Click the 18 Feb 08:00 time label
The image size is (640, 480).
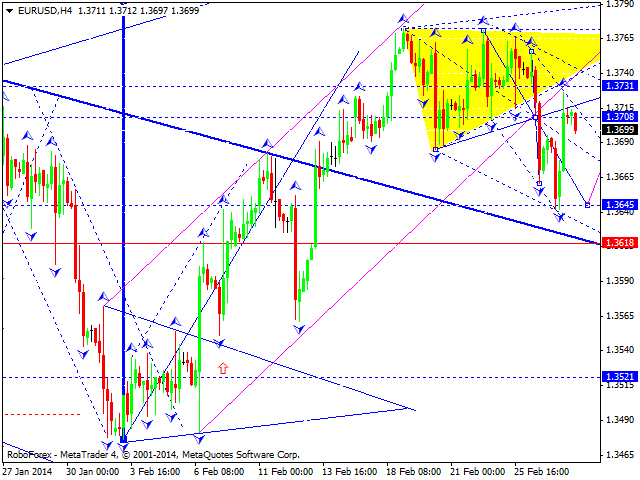pyautogui.click(x=414, y=471)
